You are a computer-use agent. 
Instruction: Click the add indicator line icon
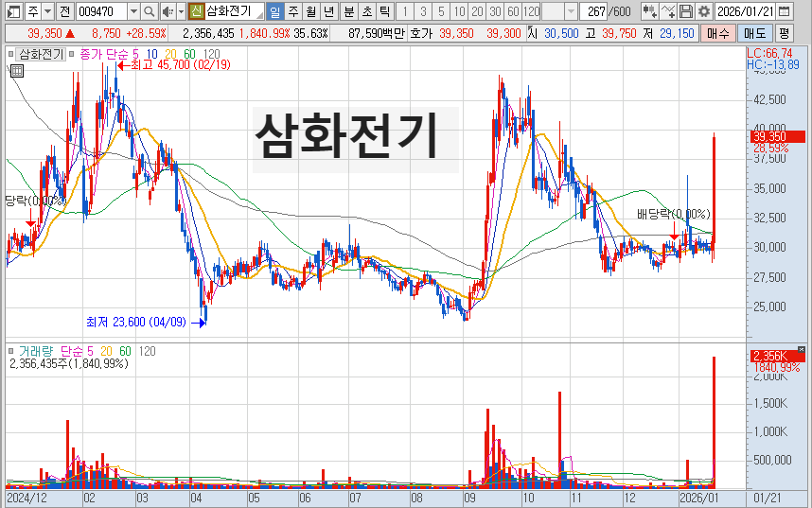(668, 10)
